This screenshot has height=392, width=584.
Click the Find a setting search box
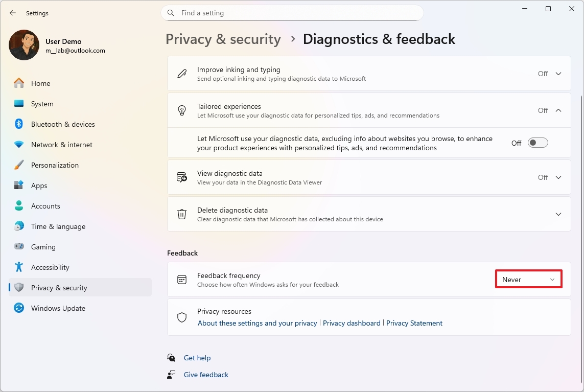pos(292,13)
